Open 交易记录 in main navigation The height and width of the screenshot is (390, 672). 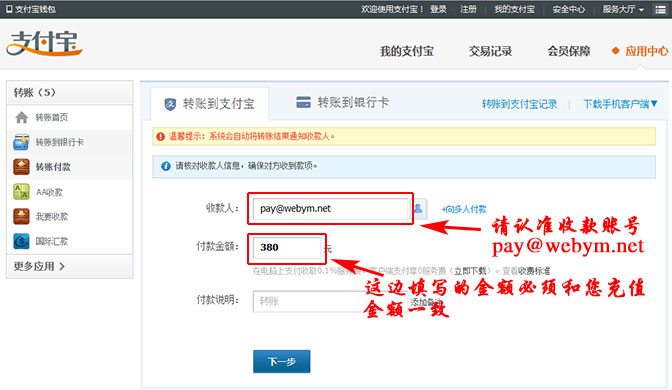[x=490, y=51]
